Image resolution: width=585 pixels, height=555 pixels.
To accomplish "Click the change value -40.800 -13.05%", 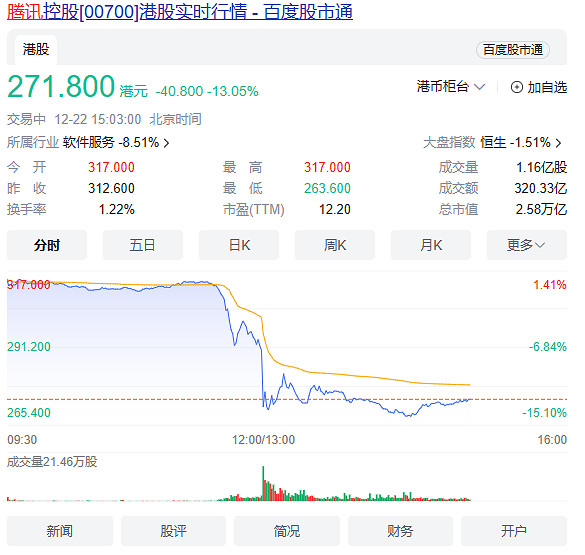I will (x=207, y=91).
